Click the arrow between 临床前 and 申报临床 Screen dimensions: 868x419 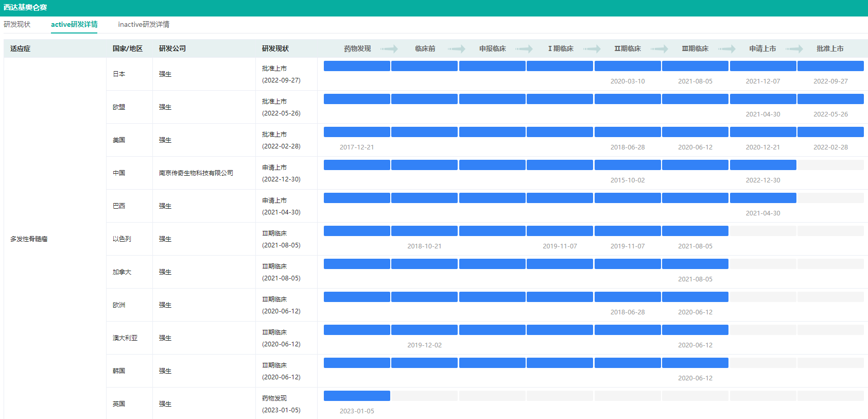(457, 49)
